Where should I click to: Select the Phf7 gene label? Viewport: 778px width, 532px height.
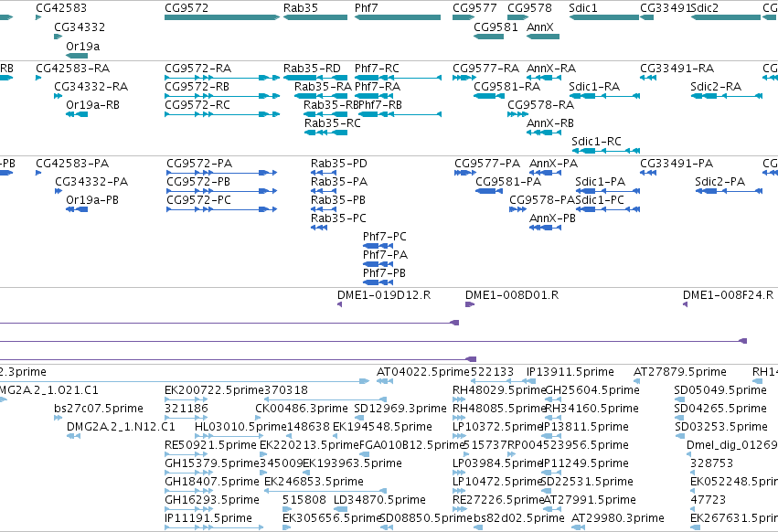click(367, 8)
